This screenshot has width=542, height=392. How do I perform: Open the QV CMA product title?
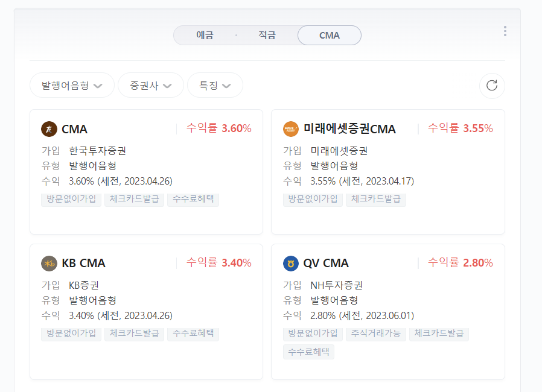point(325,264)
